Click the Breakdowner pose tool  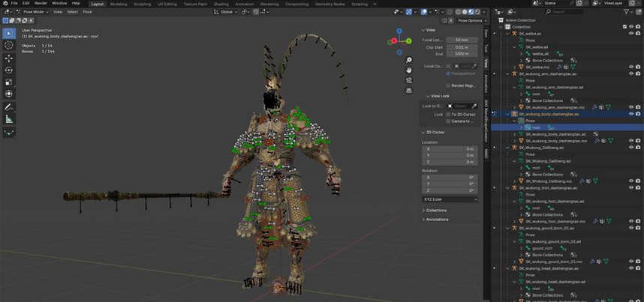pos(9,132)
